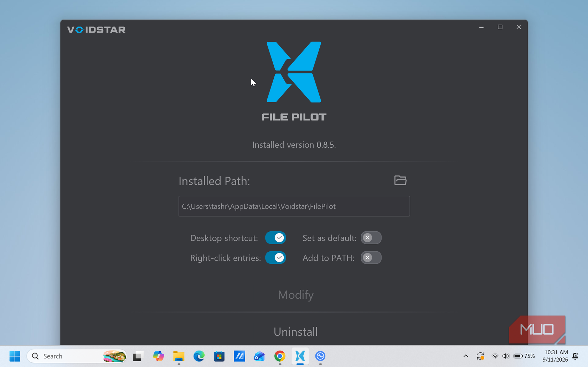
Task: Open the Windows Start menu
Action: click(15, 356)
